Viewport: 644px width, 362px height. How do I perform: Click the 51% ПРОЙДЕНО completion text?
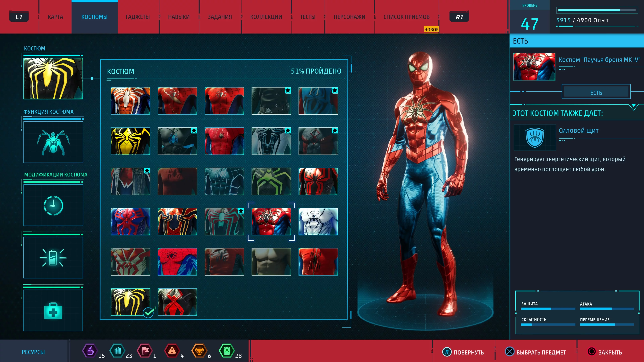point(316,71)
